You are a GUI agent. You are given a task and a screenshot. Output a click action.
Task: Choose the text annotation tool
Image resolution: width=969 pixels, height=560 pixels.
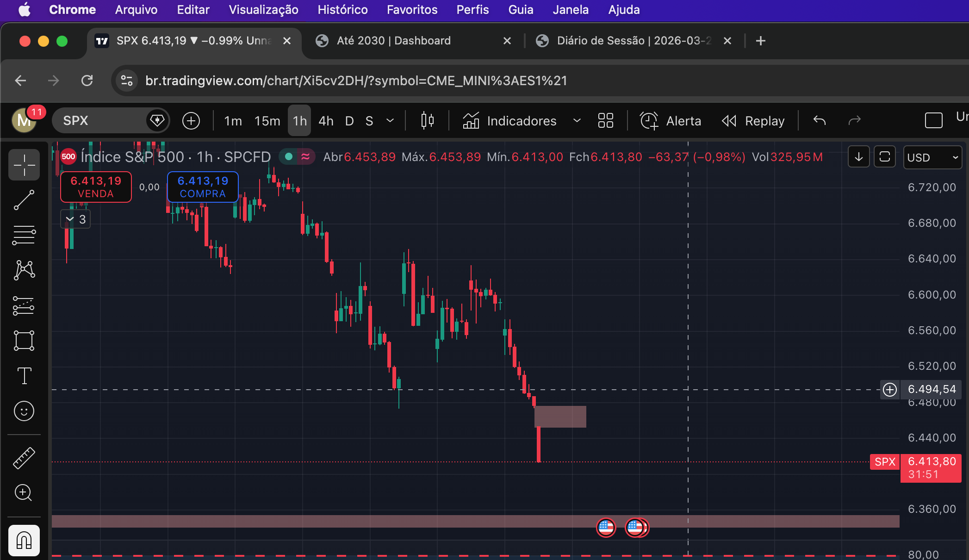(24, 376)
